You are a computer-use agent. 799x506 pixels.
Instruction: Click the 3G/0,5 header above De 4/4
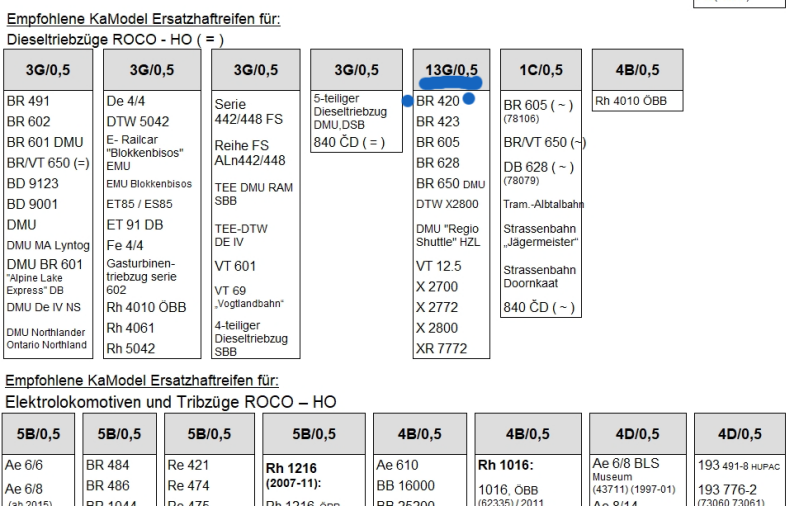pyautogui.click(x=152, y=70)
